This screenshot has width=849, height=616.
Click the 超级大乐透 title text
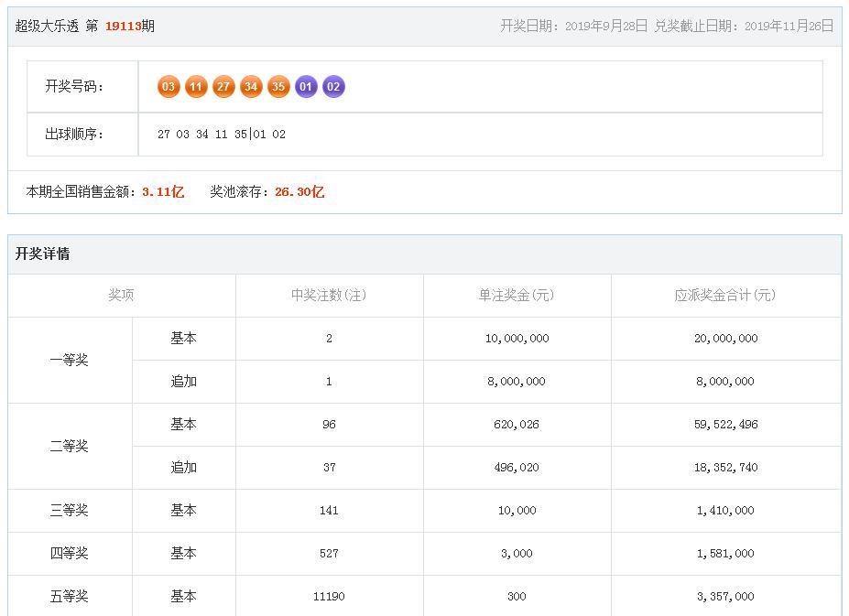[47, 26]
